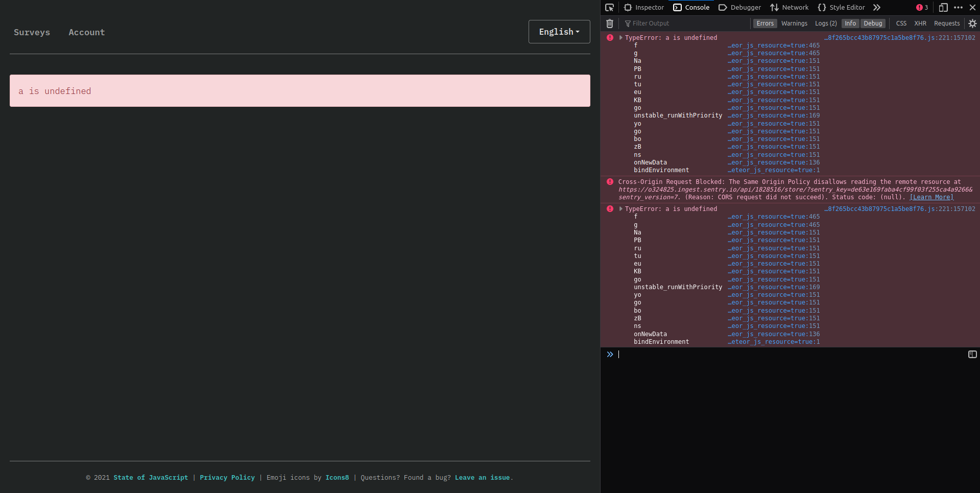Expand the second TypeError entry

tap(621, 209)
